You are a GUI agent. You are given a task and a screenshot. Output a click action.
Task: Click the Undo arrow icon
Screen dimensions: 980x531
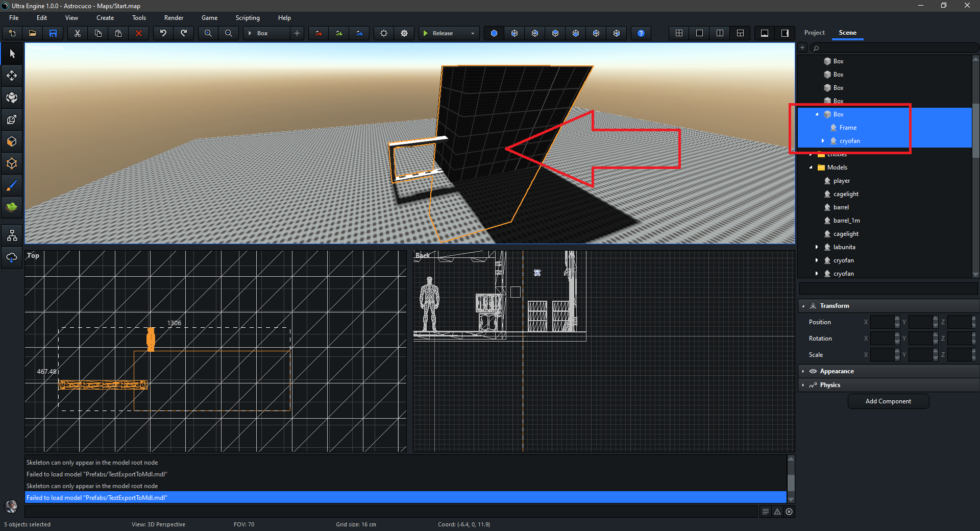[x=163, y=33]
